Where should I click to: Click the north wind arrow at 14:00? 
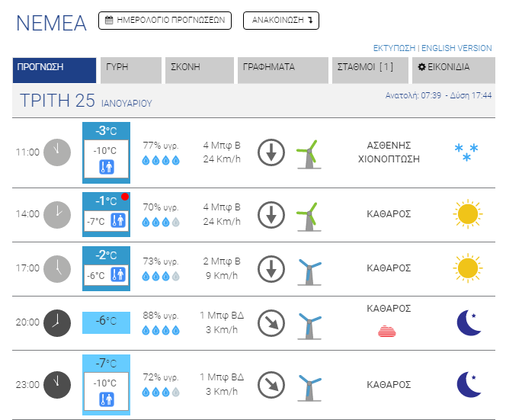click(271, 214)
